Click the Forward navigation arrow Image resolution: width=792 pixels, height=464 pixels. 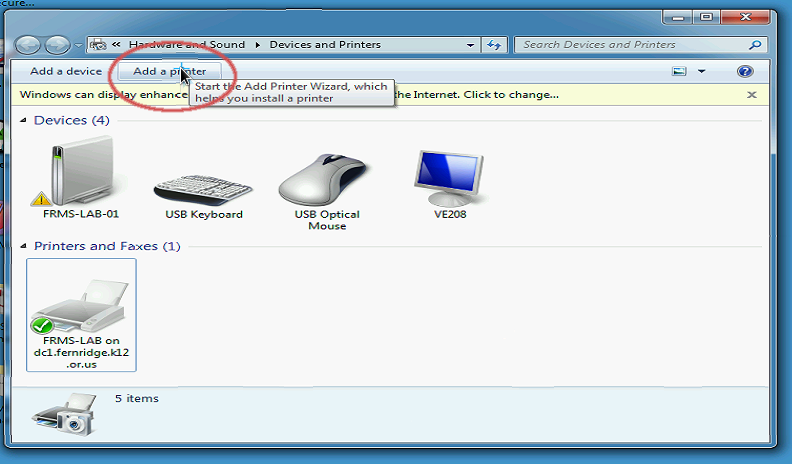click(x=57, y=45)
